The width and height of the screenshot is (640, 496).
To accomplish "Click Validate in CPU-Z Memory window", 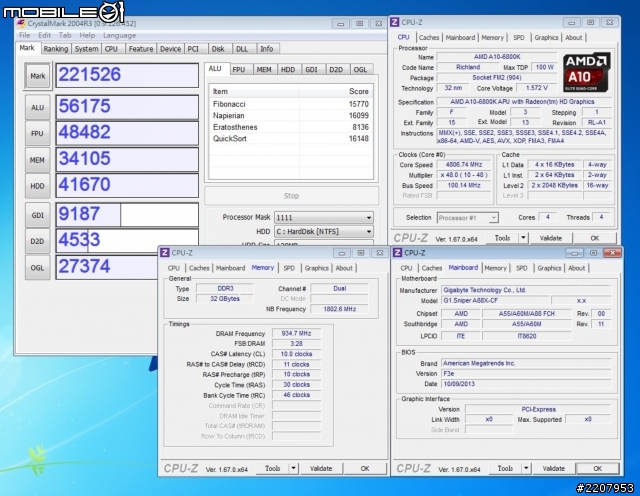I will 321,468.
